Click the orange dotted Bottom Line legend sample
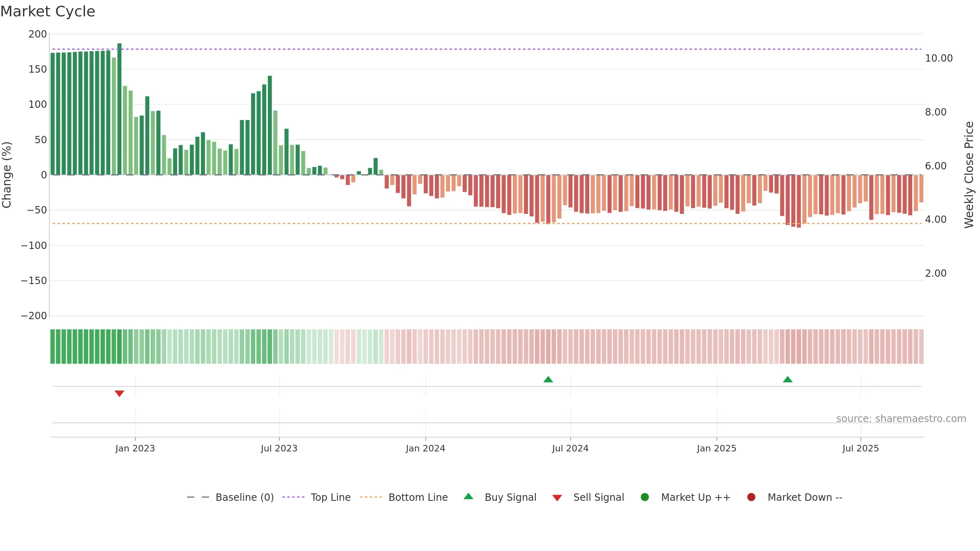980x551 pixels. pos(371,497)
